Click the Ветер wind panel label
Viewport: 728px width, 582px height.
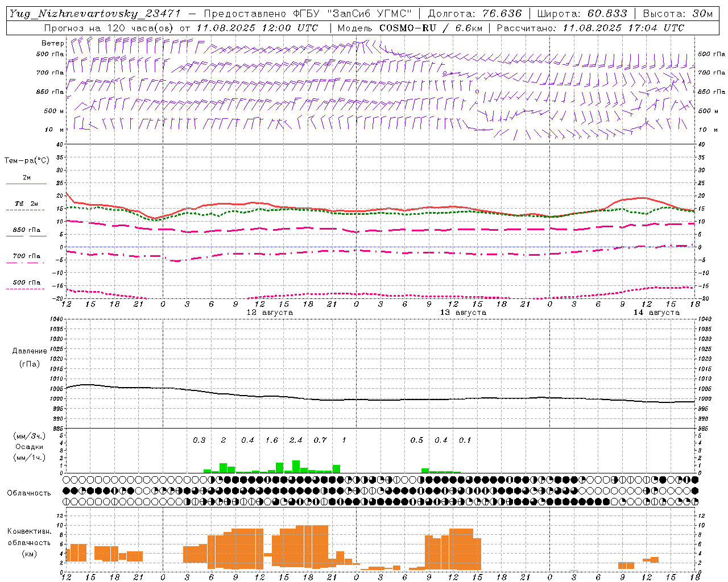click(53, 43)
